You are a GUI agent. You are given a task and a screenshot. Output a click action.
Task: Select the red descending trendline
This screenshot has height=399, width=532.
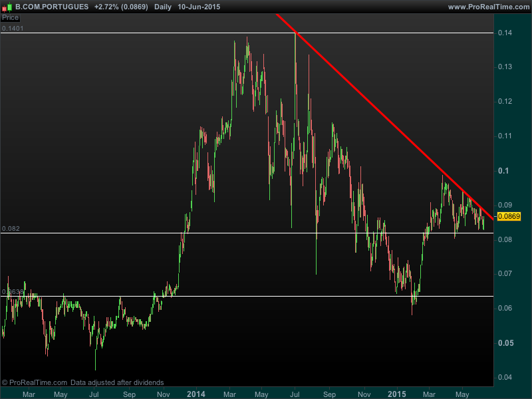[x=385, y=117]
